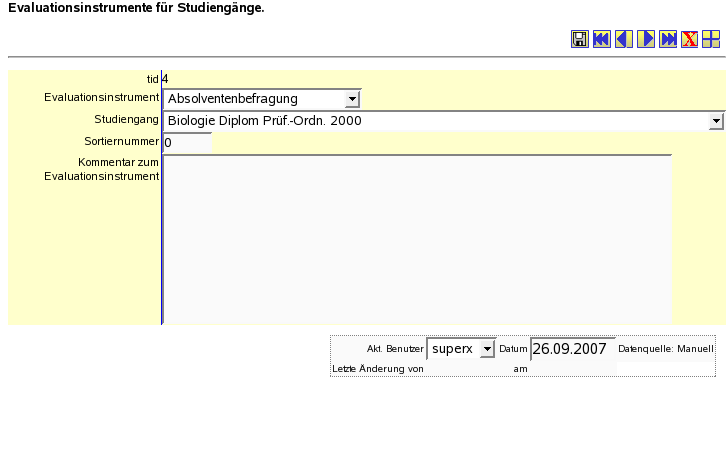Click the Letzte Änderung von label
The height and width of the screenshot is (453, 727).
(x=377, y=369)
